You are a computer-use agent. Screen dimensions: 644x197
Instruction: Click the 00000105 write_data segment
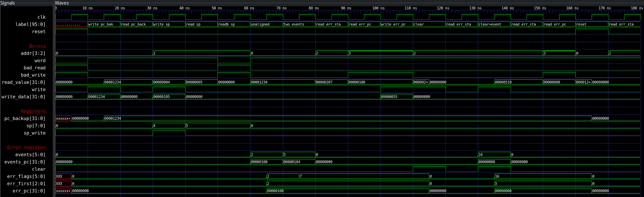pos(169,97)
